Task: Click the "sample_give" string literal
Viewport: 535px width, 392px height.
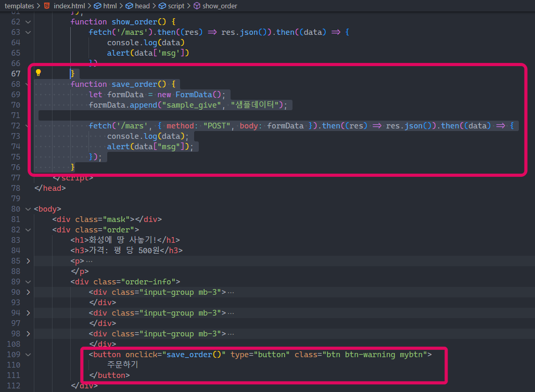Action: click(x=192, y=105)
